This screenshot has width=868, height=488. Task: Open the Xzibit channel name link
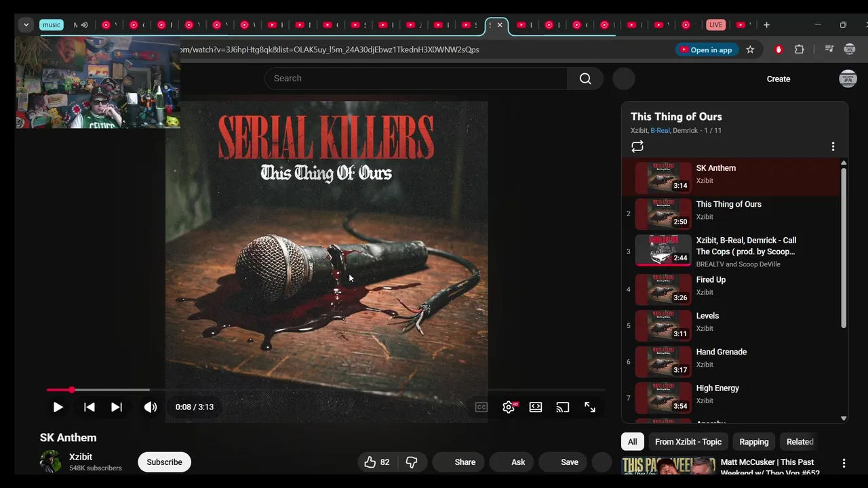81,457
